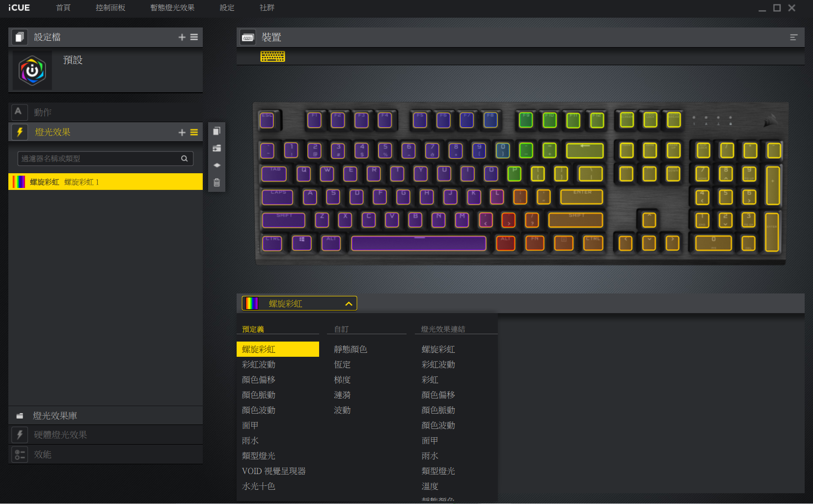Viewport: 813px width, 504px height.
Task: Click the layer icon in the side toolbar
Action: tap(217, 148)
